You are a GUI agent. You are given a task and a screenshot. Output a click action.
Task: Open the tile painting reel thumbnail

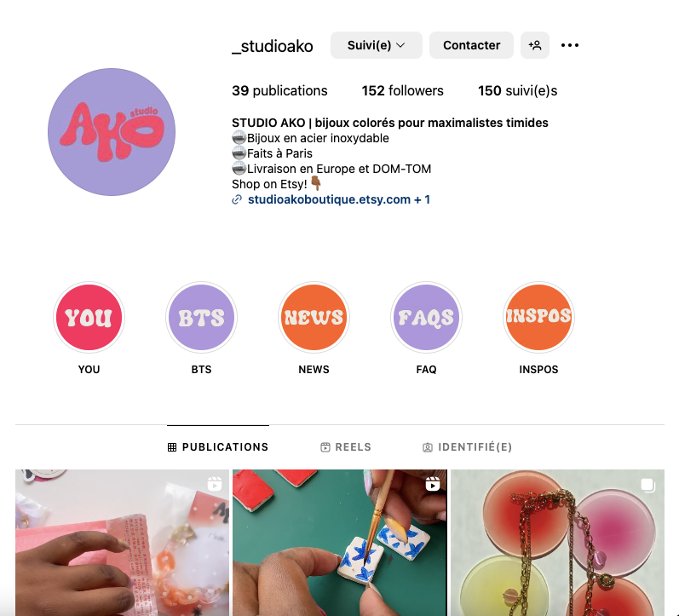pyautogui.click(x=339, y=543)
